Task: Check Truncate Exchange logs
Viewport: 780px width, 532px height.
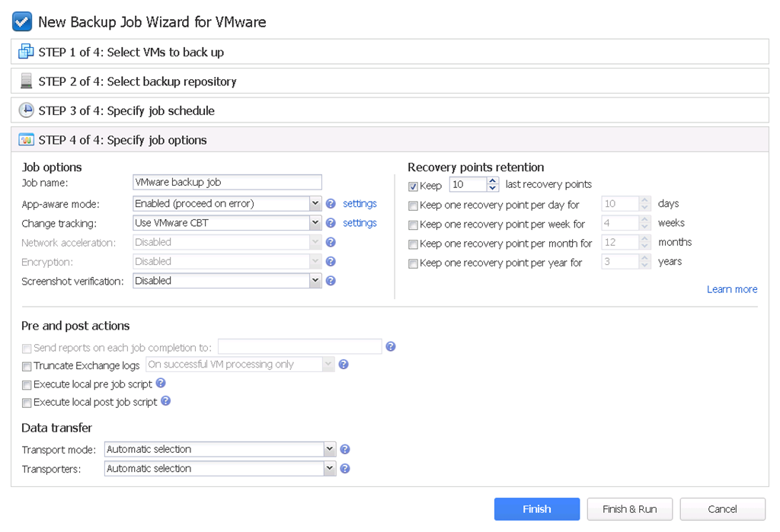Action: [27, 367]
